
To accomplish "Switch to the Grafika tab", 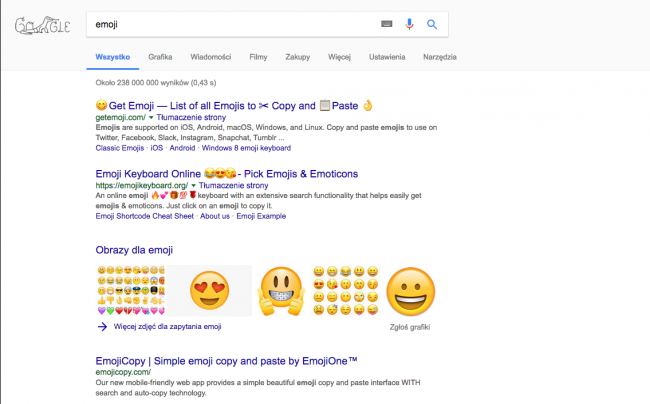I will coord(160,57).
